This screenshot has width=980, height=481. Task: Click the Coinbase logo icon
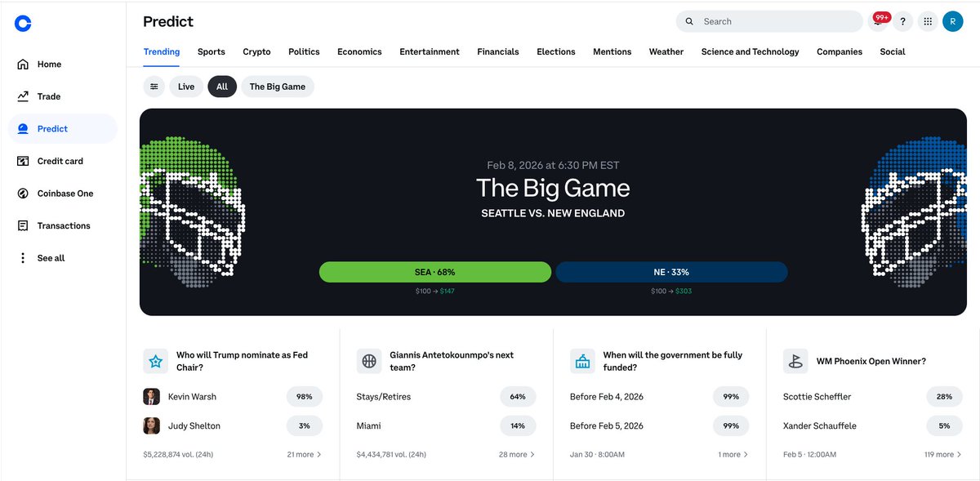(x=23, y=24)
